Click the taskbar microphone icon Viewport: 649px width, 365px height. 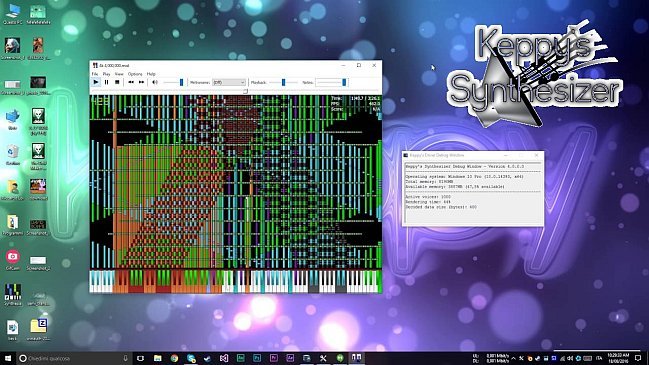(125, 358)
